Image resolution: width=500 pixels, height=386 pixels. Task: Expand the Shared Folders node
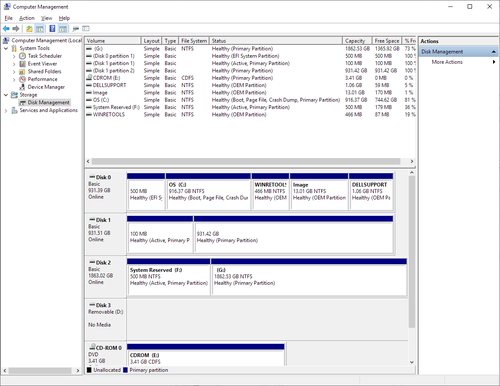pos(14,72)
